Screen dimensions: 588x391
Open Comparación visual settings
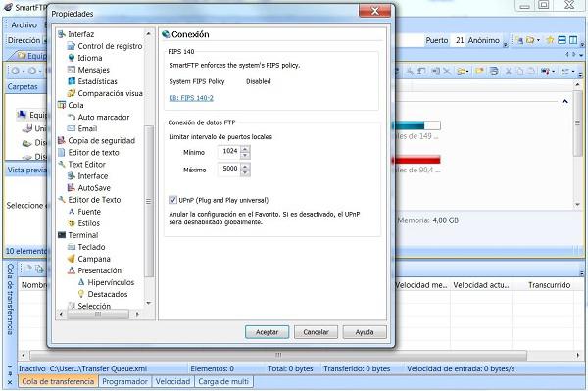(110, 93)
